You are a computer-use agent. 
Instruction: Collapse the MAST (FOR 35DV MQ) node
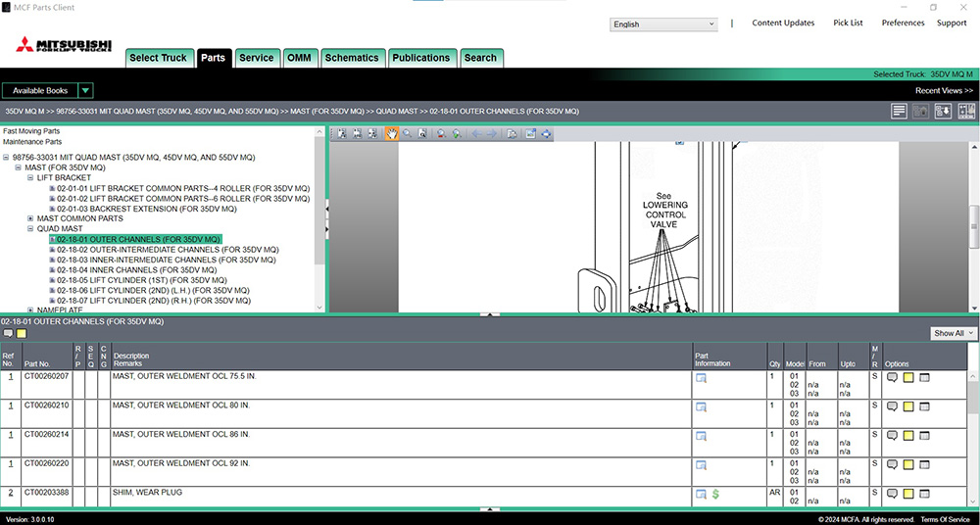pyautogui.click(x=18, y=167)
